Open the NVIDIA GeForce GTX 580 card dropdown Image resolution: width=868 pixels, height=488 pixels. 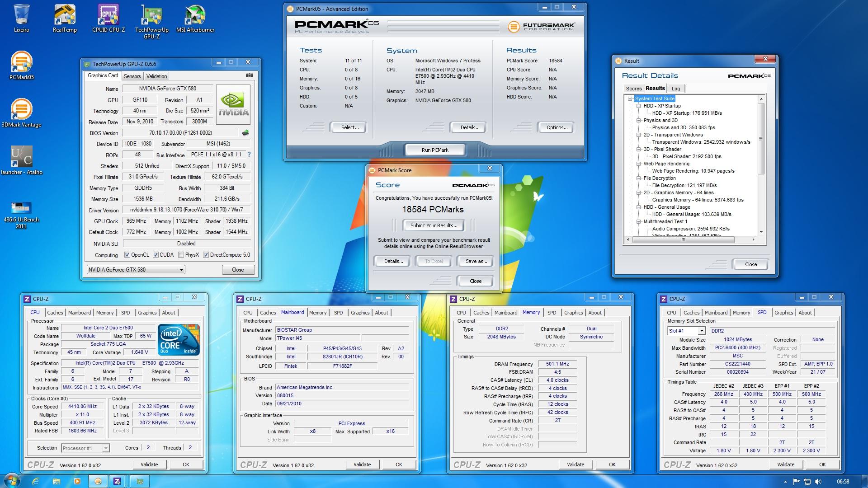tap(136, 270)
